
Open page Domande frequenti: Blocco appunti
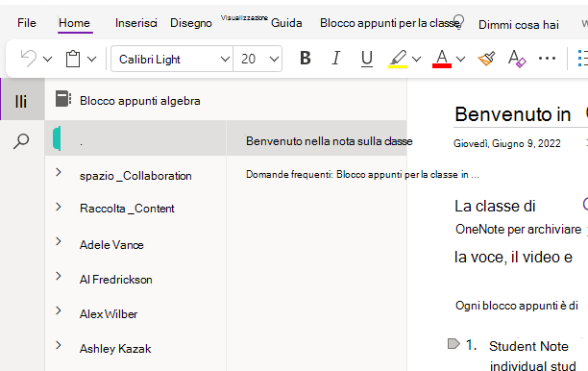pos(362,174)
